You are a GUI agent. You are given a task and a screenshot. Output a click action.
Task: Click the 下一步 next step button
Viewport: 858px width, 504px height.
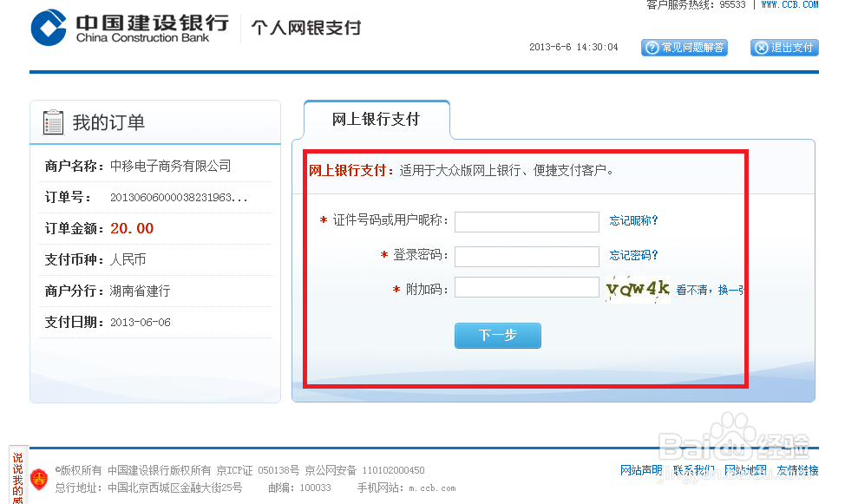[497, 335]
